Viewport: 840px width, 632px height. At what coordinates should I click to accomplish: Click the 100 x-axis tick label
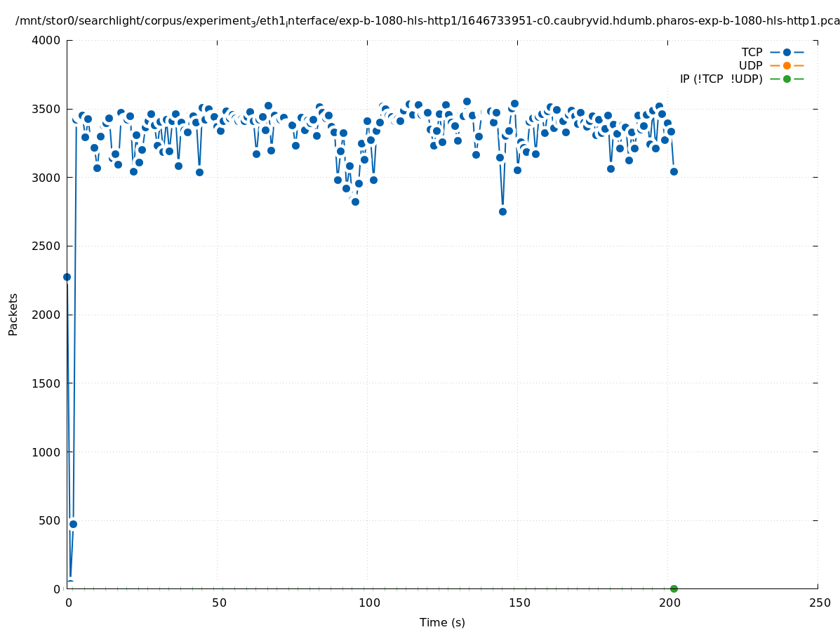point(368,603)
